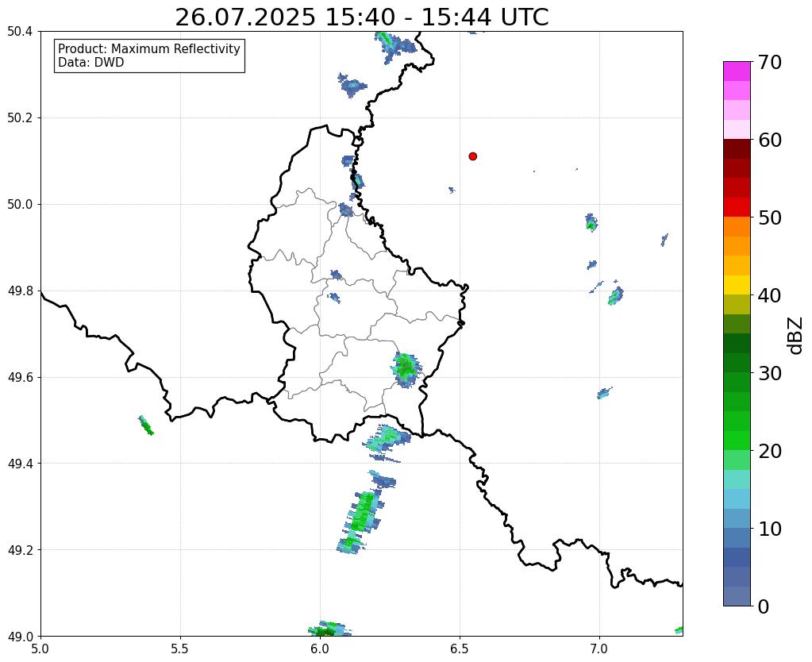Image resolution: width=812 pixels, height=662 pixels.
Task: Click the colorbar label '70'
Action: (769, 62)
